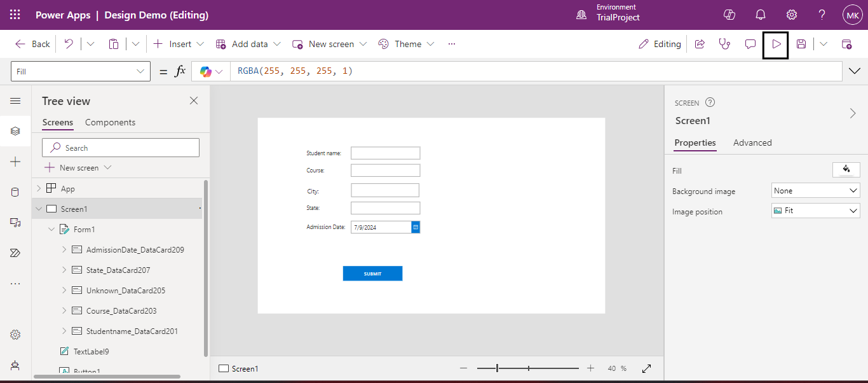Open Comments icon in toolbar

(x=750, y=44)
